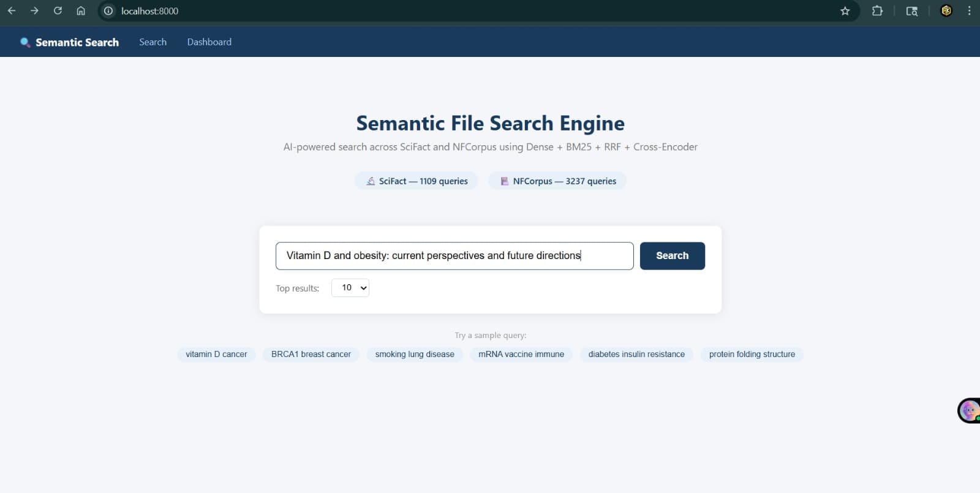Click the AI-powered search subtitle text
This screenshot has height=493, width=980.
point(491,147)
